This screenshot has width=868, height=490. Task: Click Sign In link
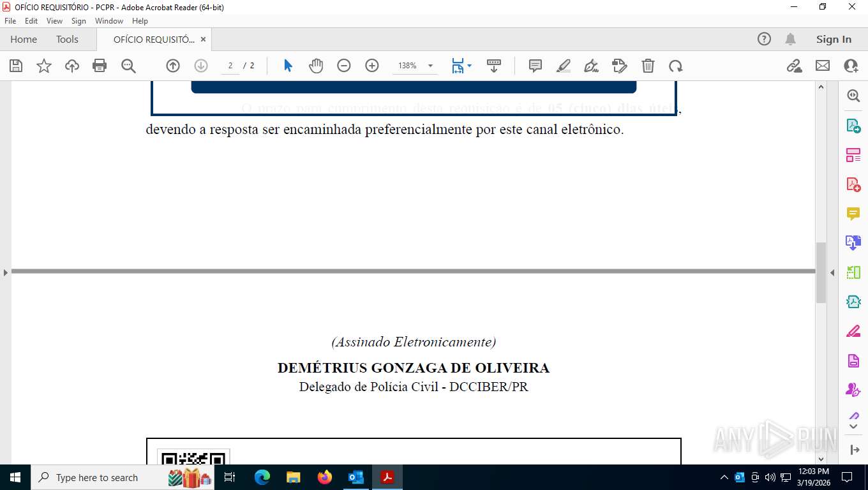point(834,39)
